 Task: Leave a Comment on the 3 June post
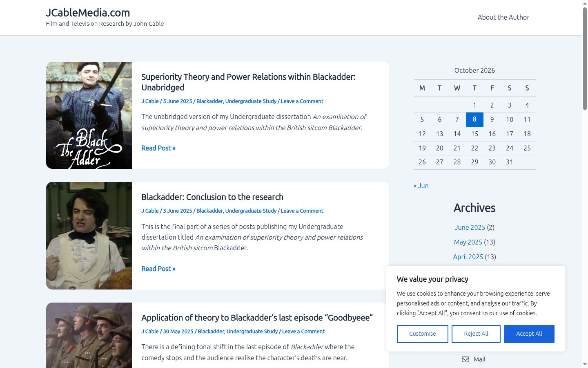coord(302,211)
